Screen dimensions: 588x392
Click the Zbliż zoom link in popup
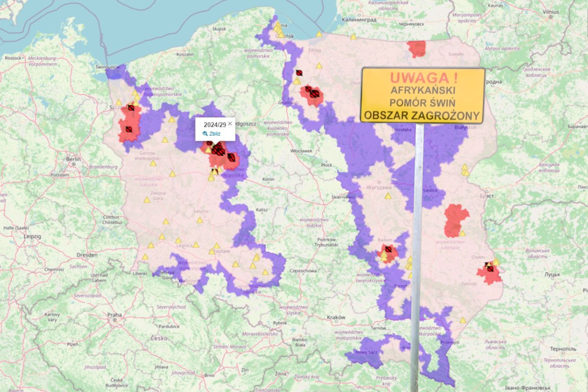coord(215,133)
